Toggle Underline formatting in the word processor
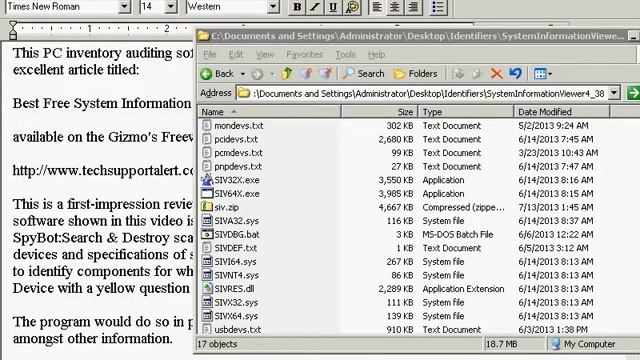The width and height of the screenshot is (640, 360). click(333, 7)
